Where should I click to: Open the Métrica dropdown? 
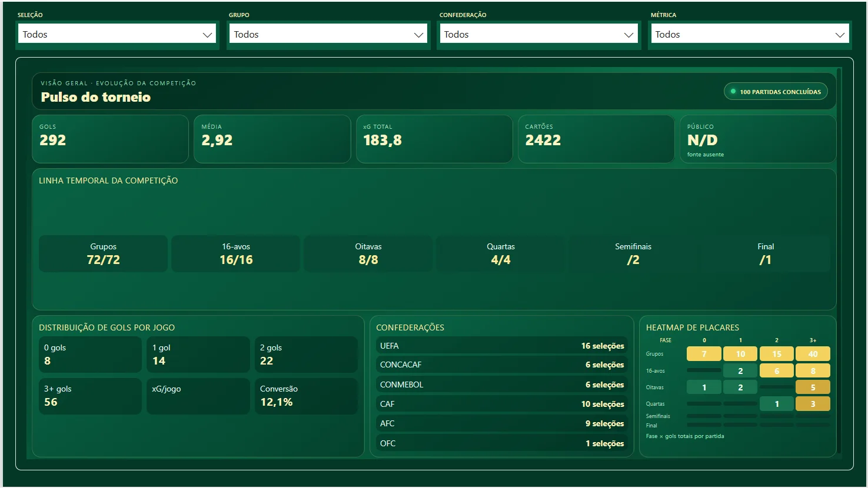coord(749,34)
